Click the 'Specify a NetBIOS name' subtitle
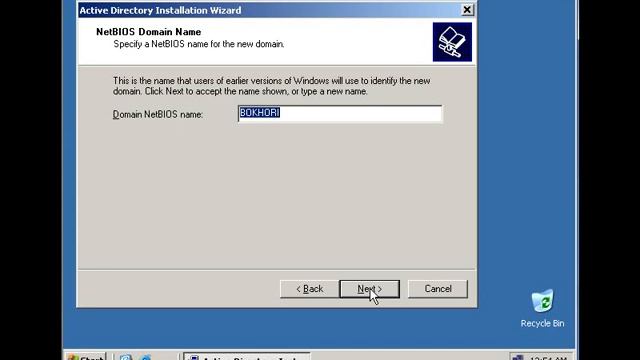The height and width of the screenshot is (360, 640). click(x=199, y=44)
